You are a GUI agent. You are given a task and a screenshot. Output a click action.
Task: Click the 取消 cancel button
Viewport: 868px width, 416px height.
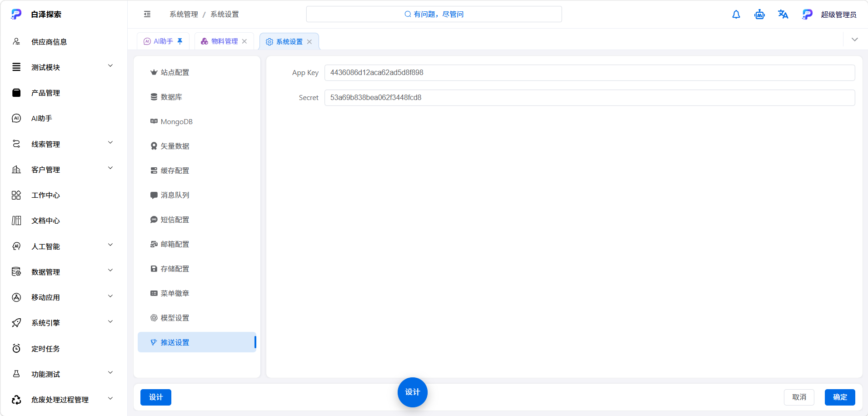coord(799,397)
